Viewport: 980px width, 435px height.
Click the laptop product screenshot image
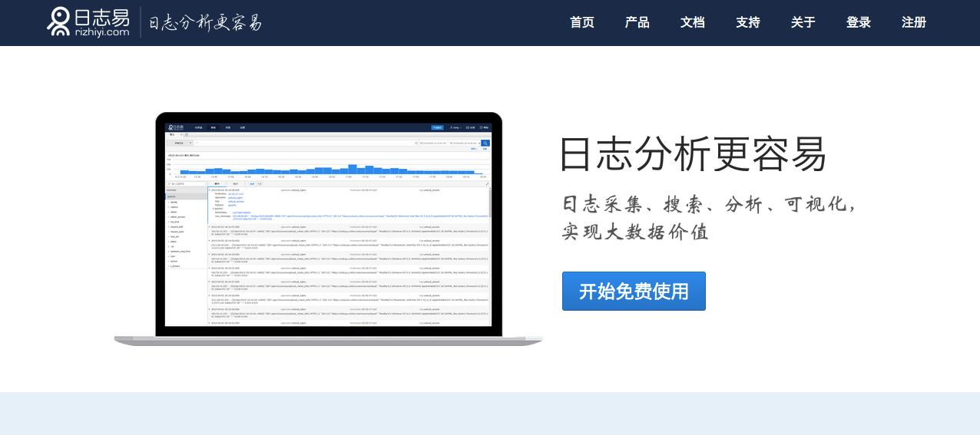(329, 229)
